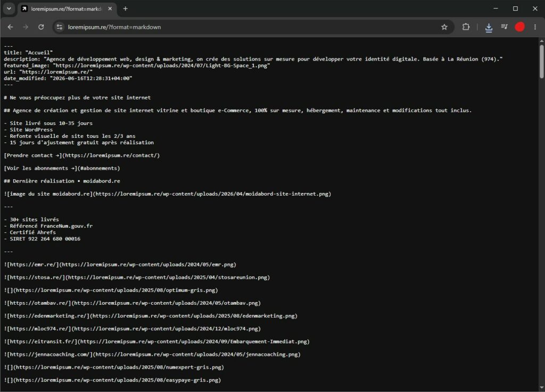View site information icon in address bar

(60, 27)
